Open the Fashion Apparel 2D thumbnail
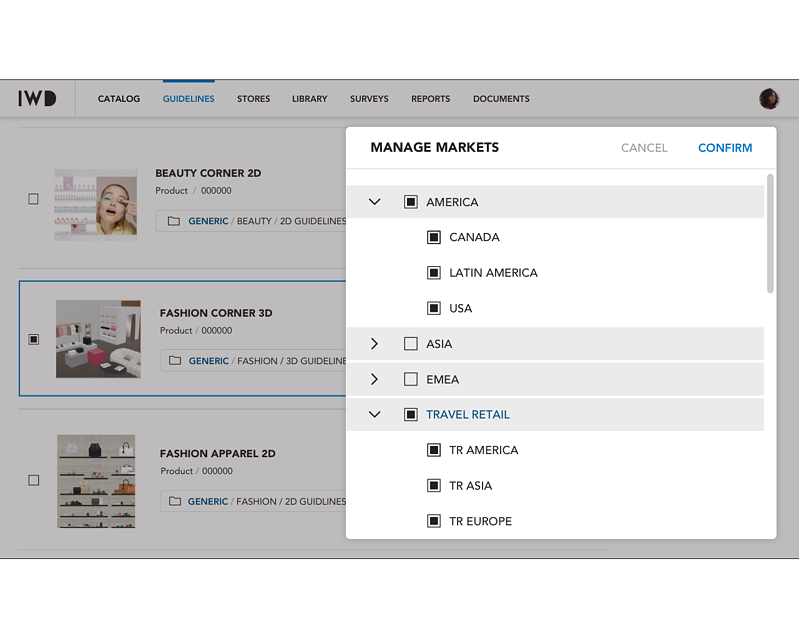The height and width of the screenshot is (639, 799). point(96,481)
